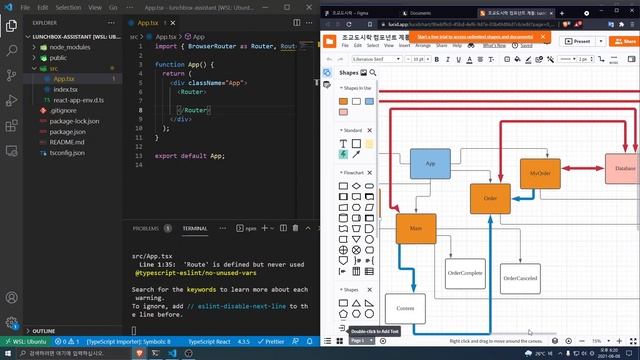Open Lucidchart documents folder icon
Screen dimensions: 640x360
(330, 42)
